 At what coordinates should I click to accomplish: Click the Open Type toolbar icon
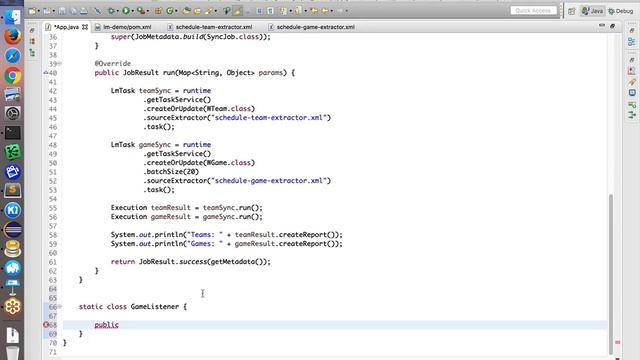186,11
